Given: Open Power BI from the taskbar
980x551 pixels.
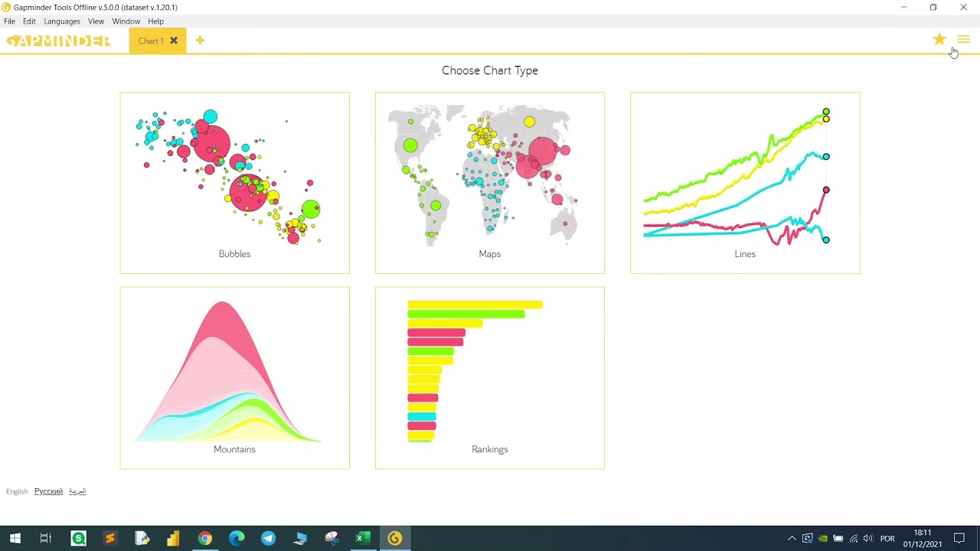Looking at the screenshot, I should [173, 539].
